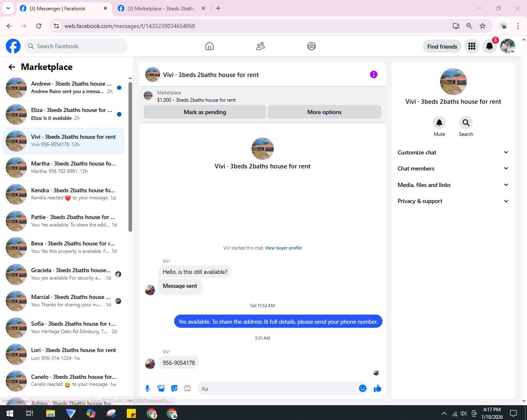Image resolution: width=527 pixels, height=420 pixels.
Task: Open the Facebook Home icon
Action: pos(210,46)
